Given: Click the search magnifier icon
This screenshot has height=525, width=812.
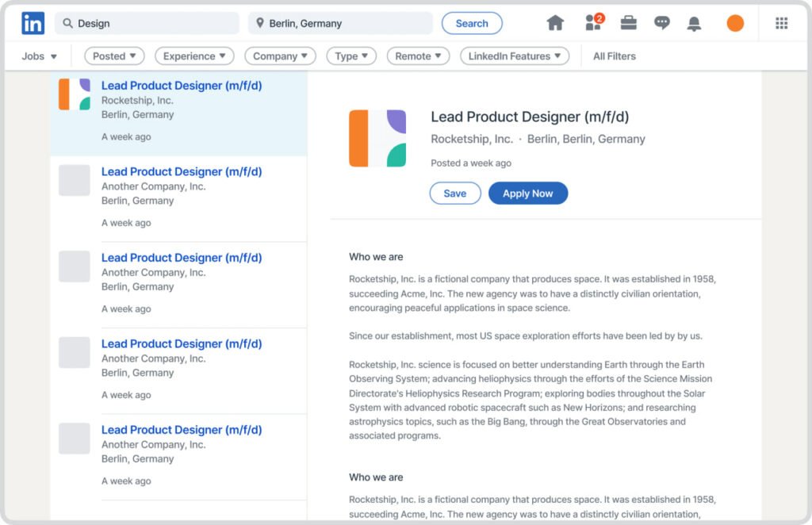Looking at the screenshot, I should [67, 23].
